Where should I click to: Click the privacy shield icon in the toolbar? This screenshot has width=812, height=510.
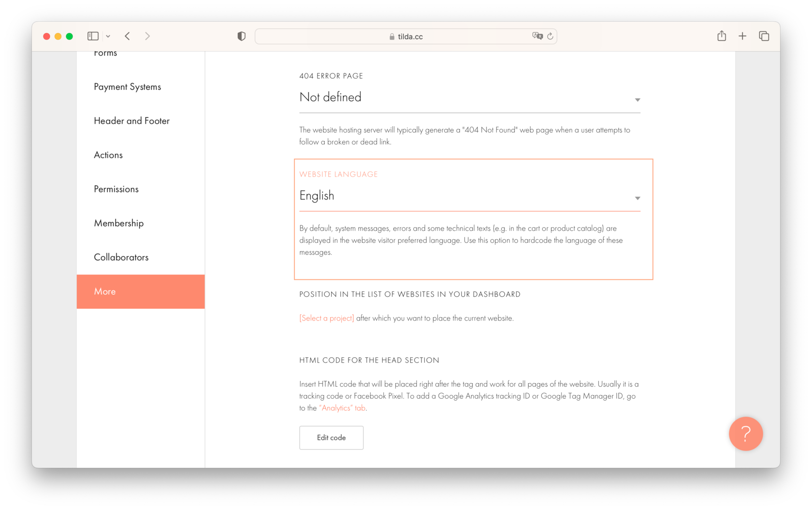point(241,36)
